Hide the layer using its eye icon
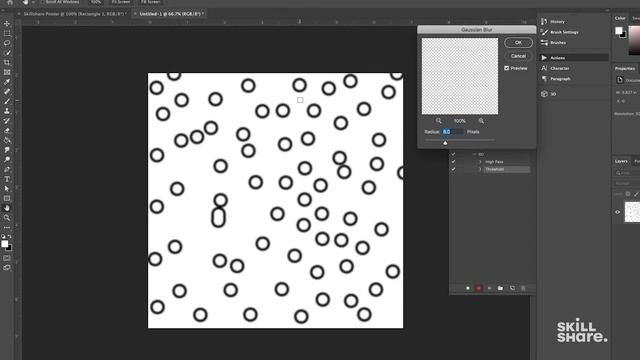The height and width of the screenshot is (360, 640). [618, 212]
